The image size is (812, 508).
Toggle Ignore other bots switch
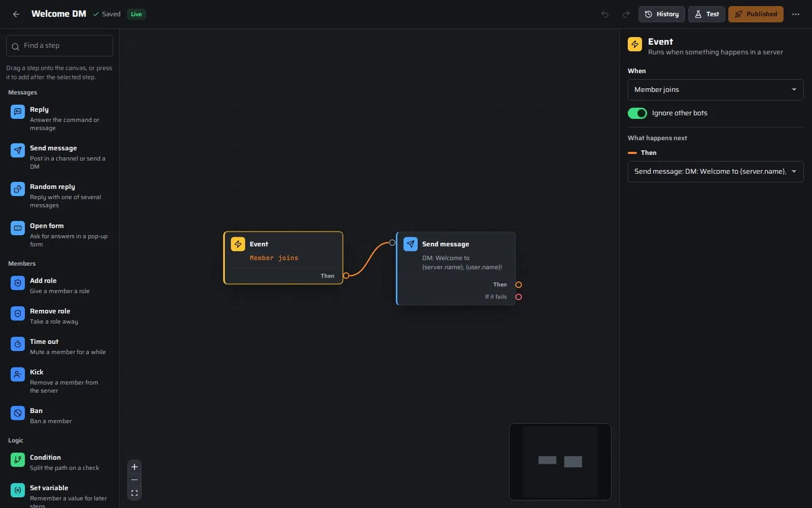[637, 113]
